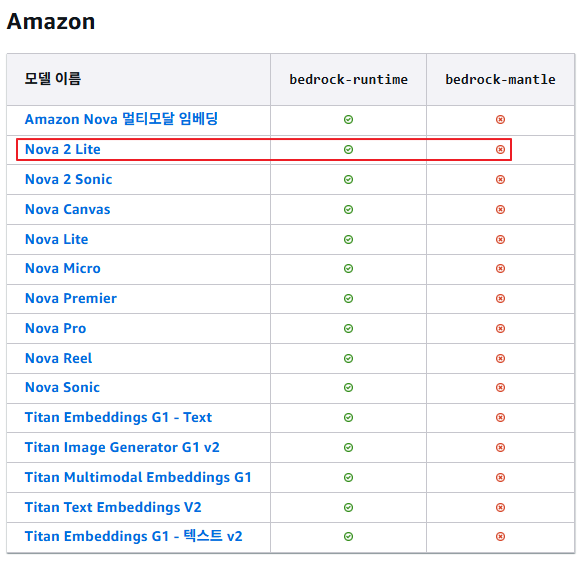Click red cross icon in Nova Reel row
The image size is (584, 564).
click(x=500, y=358)
